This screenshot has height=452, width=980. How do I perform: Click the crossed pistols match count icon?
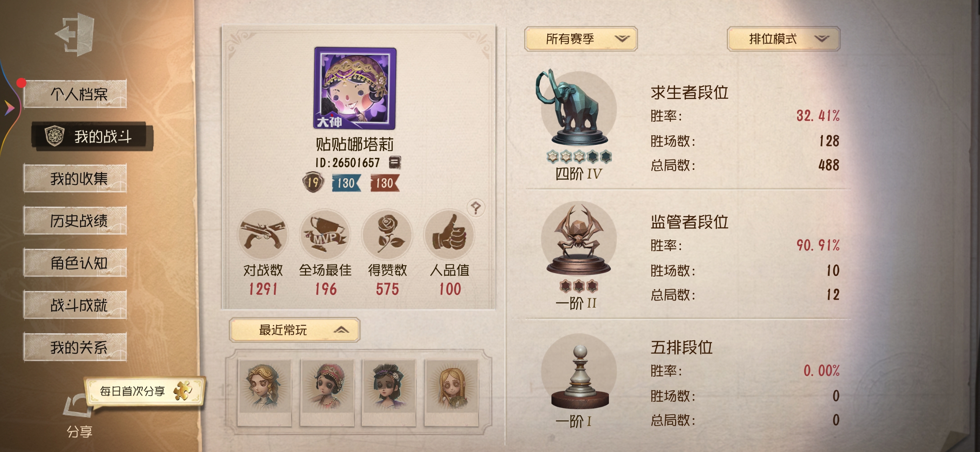coord(263,235)
